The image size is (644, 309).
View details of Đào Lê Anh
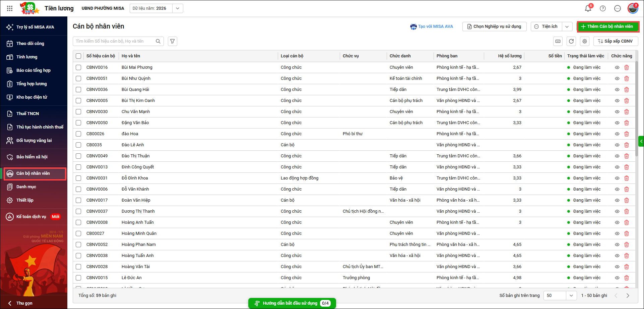[x=617, y=145]
